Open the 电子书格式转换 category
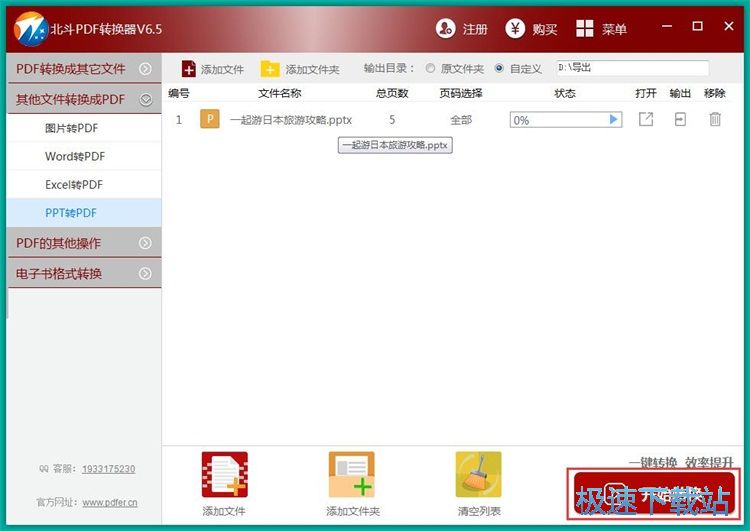 [x=84, y=274]
